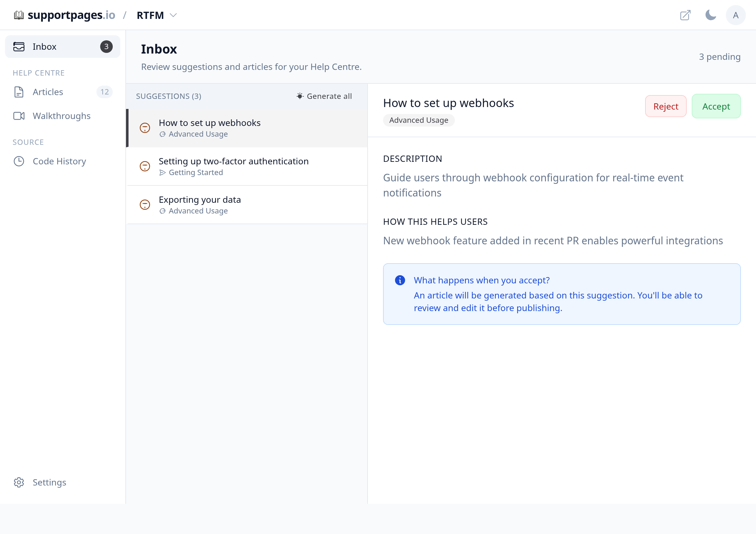Click category icon under 'Exporting your data'
The height and width of the screenshot is (534, 756).
pyautogui.click(x=162, y=211)
